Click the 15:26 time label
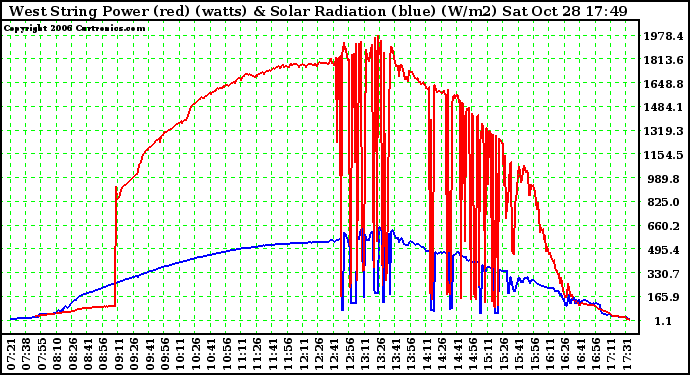 click(504, 354)
